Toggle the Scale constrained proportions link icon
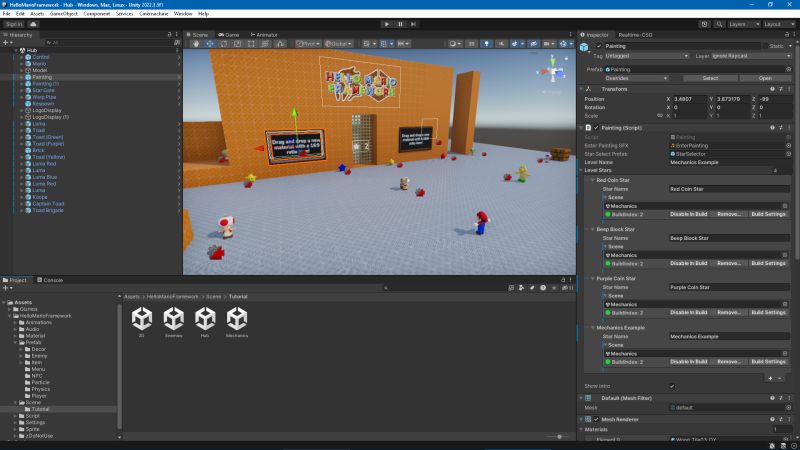This screenshot has height=450, width=800. coord(660,116)
